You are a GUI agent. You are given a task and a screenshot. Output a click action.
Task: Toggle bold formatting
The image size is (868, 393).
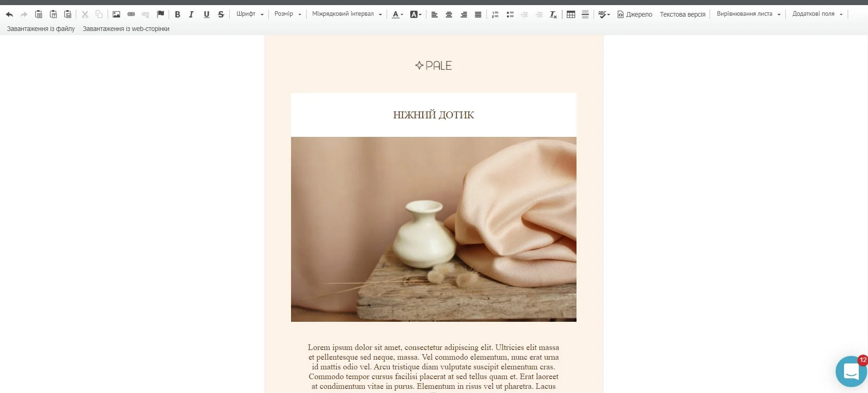click(177, 14)
